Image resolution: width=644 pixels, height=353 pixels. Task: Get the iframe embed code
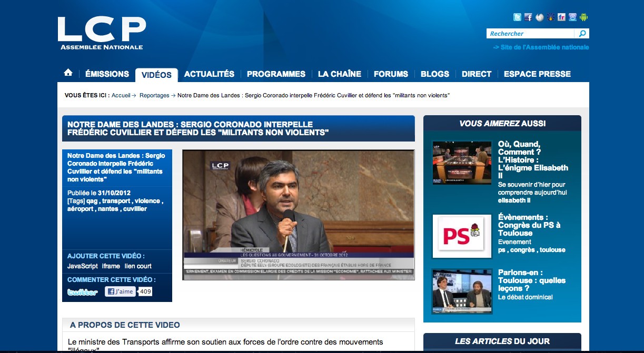tap(111, 266)
